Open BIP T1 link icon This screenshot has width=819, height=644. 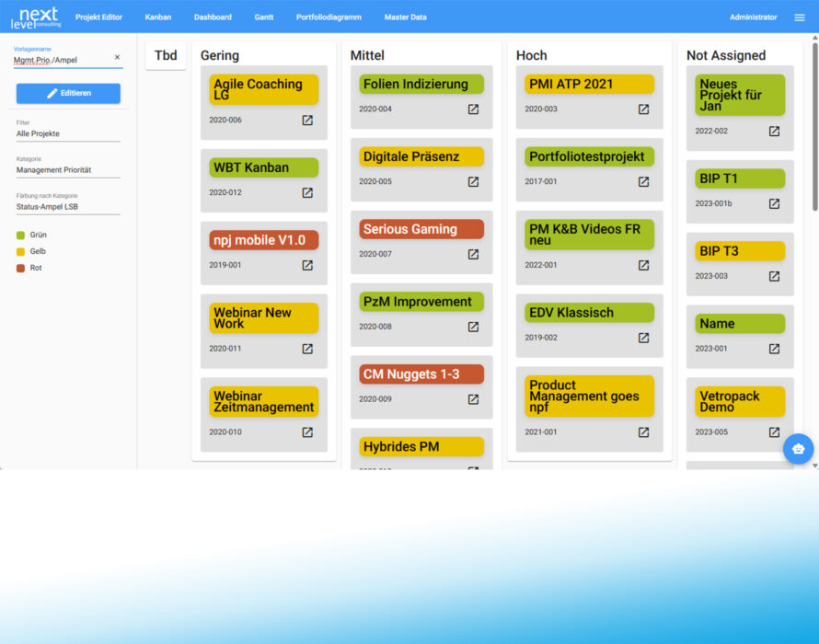pyautogui.click(x=774, y=203)
